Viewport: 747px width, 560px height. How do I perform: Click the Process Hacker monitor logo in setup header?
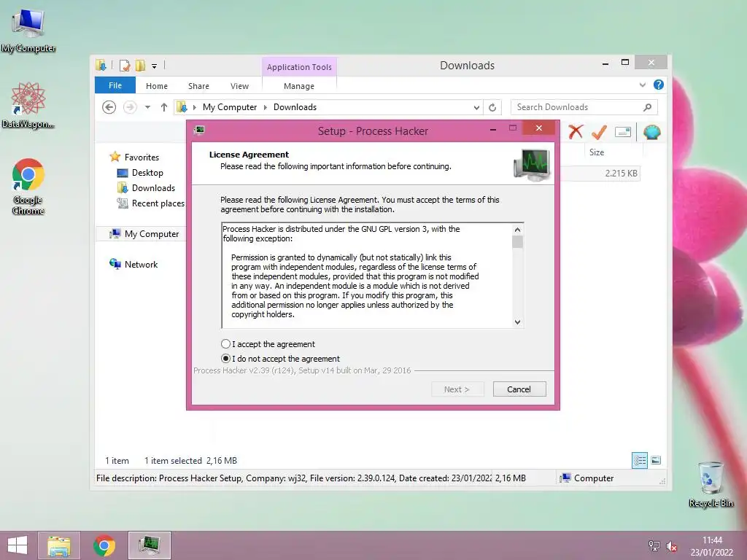[533, 164]
